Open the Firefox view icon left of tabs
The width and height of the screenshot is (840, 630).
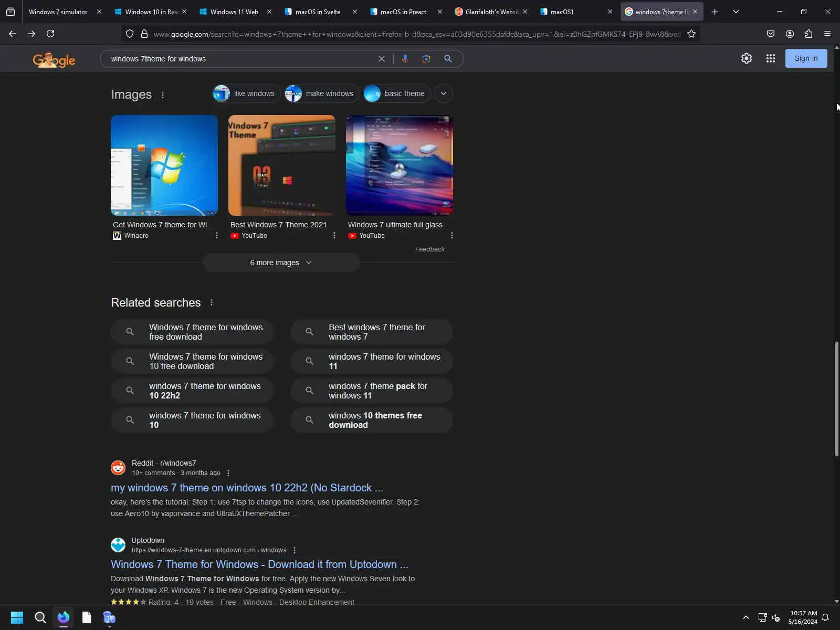tap(10, 12)
